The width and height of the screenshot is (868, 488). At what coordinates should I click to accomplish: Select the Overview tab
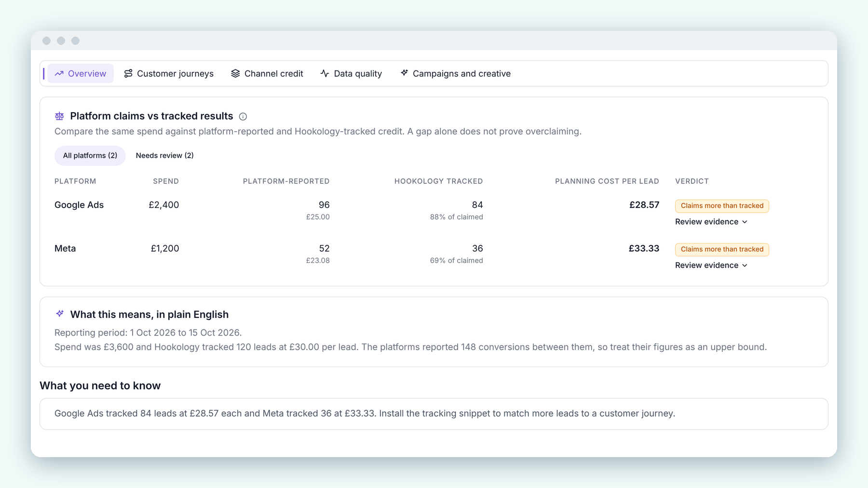coord(81,73)
